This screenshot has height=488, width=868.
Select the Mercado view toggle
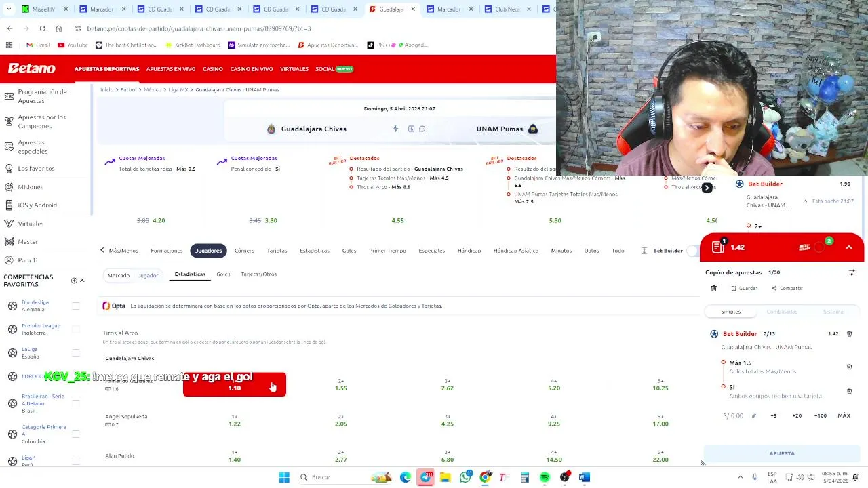click(118, 275)
